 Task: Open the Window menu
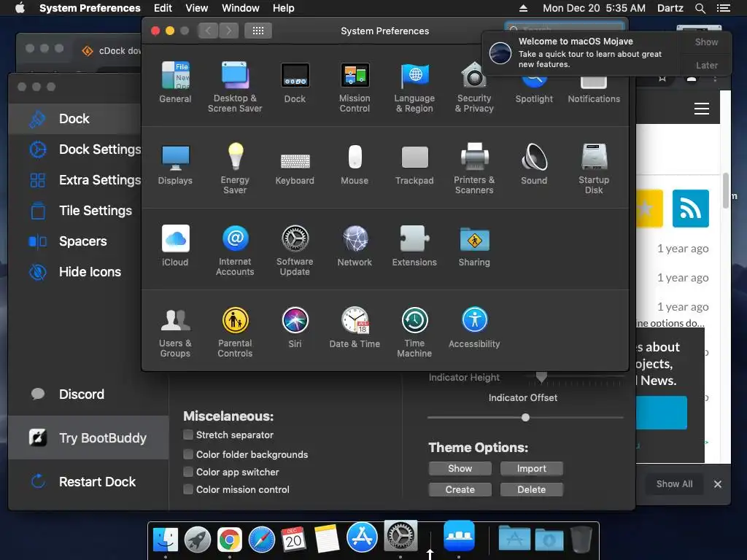tap(241, 8)
